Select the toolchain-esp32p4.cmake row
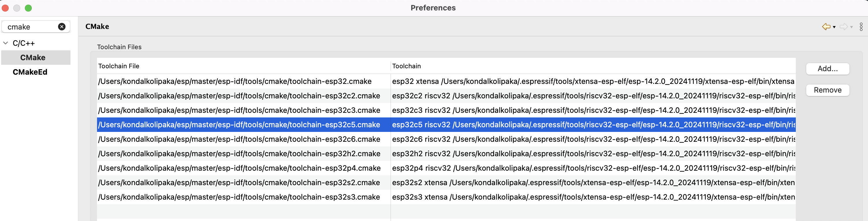This screenshot has width=868, height=221. pos(239,168)
